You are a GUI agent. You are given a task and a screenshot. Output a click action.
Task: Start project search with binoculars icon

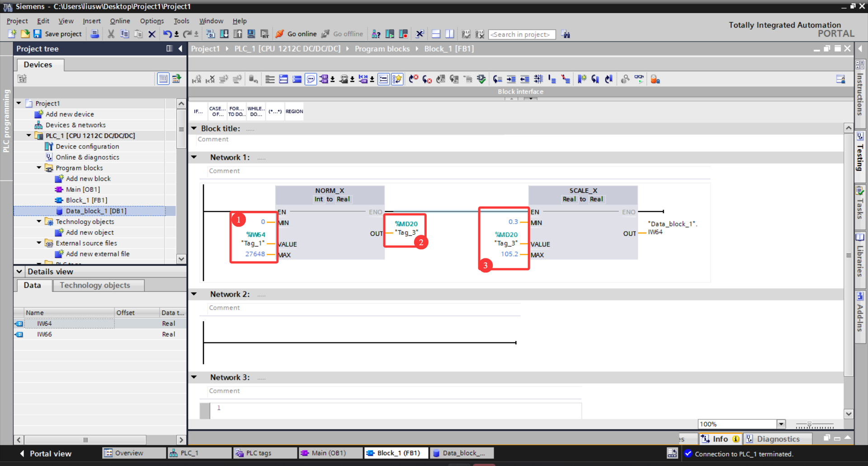coord(566,34)
